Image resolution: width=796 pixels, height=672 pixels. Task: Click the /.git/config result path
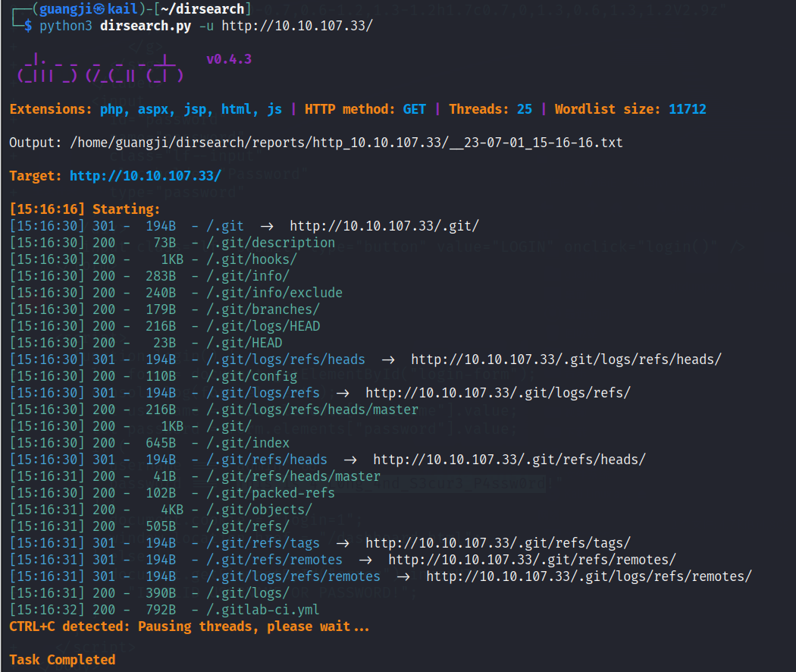coord(251,376)
